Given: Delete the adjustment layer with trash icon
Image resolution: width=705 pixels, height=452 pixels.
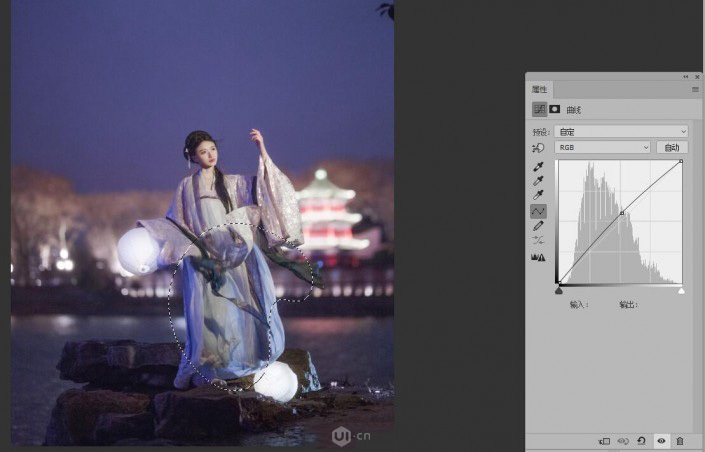Looking at the screenshot, I should [x=680, y=440].
